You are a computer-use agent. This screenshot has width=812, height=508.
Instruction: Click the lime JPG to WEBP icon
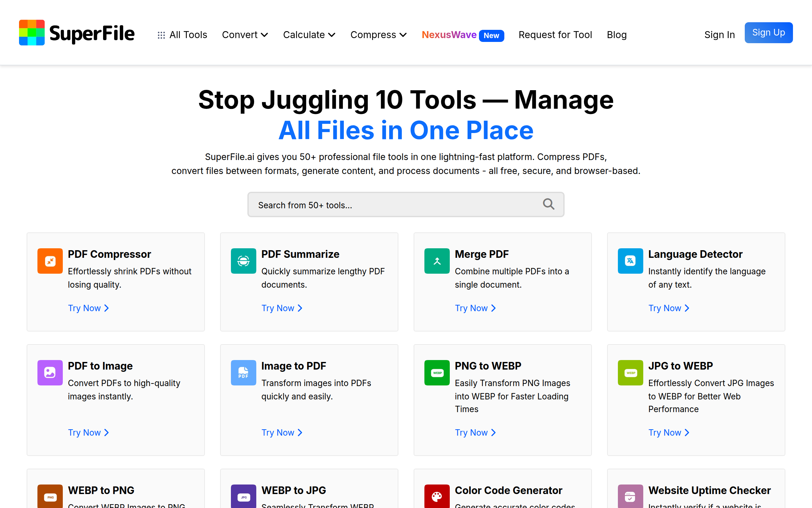pos(631,373)
